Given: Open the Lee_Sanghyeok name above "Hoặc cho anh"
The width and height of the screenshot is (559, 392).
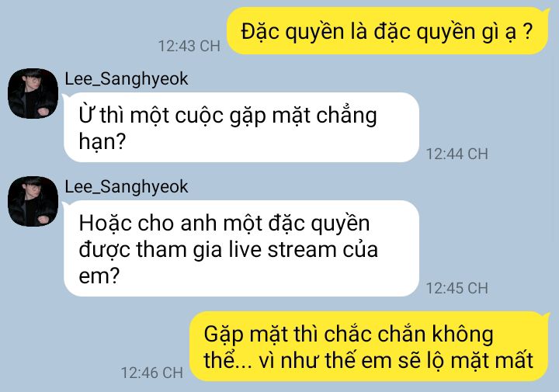Looking at the screenshot, I should pyautogui.click(x=127, y=187).
